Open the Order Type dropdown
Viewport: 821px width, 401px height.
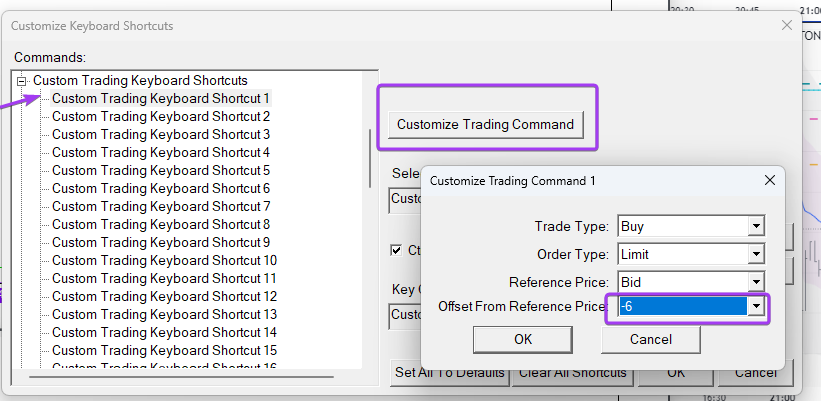[757, 254]
